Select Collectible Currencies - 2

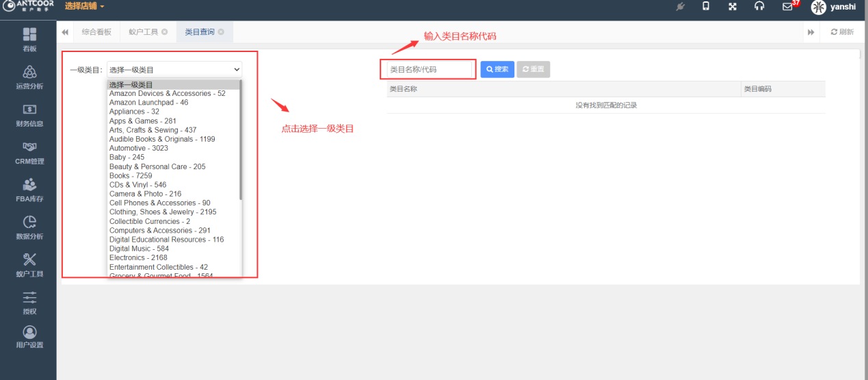click(x=173, y=221)
